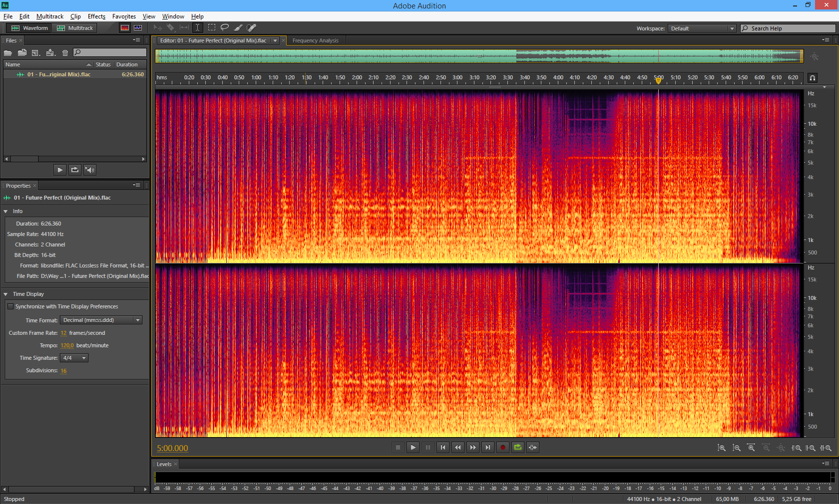839x504 pixels.
Task: Open File icon in Files panel
Action: point(8,52)
